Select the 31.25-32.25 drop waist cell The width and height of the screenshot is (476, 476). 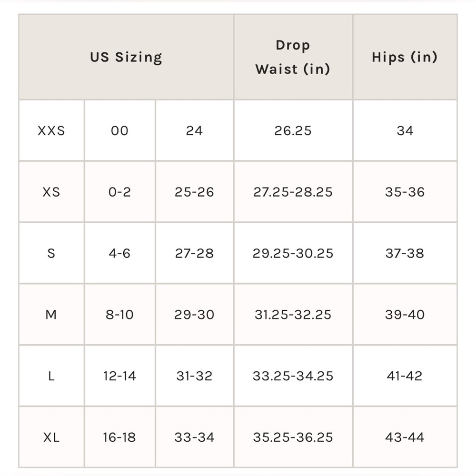click(293, 315)
